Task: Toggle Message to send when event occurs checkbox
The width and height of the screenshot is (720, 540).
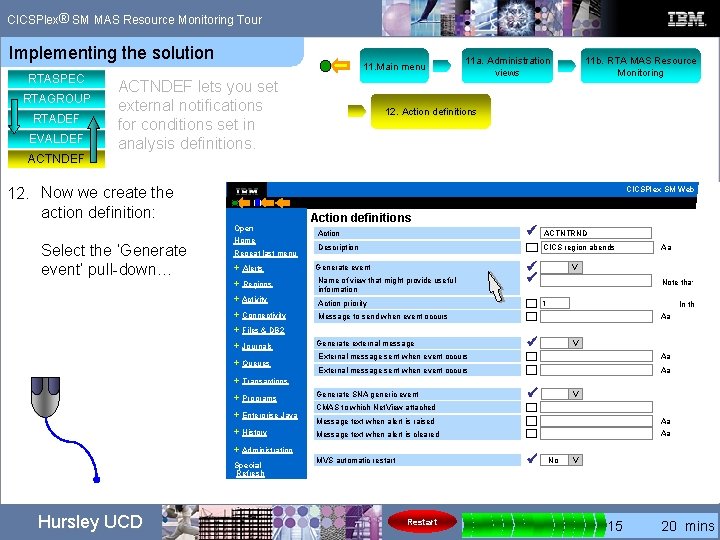Action: tap(531, 316)
